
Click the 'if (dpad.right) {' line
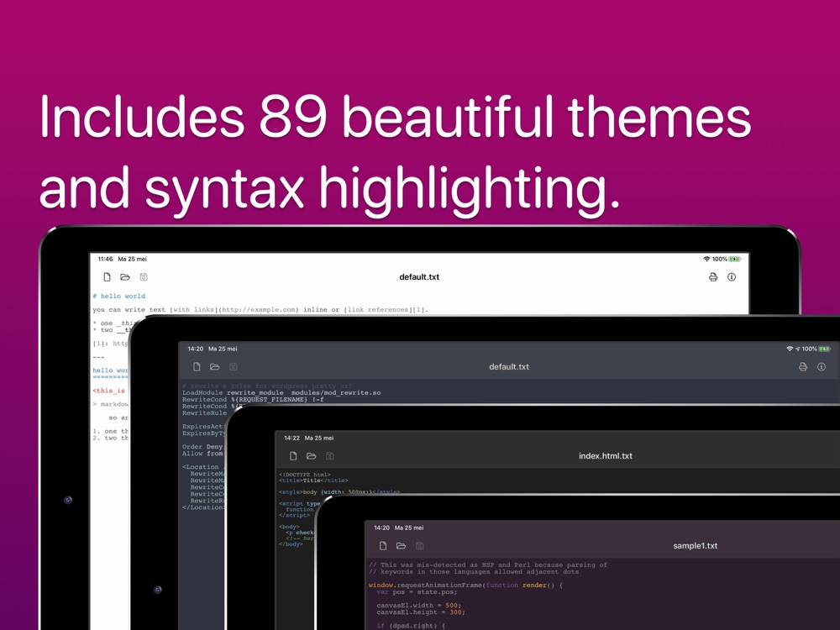click(411, 626)
